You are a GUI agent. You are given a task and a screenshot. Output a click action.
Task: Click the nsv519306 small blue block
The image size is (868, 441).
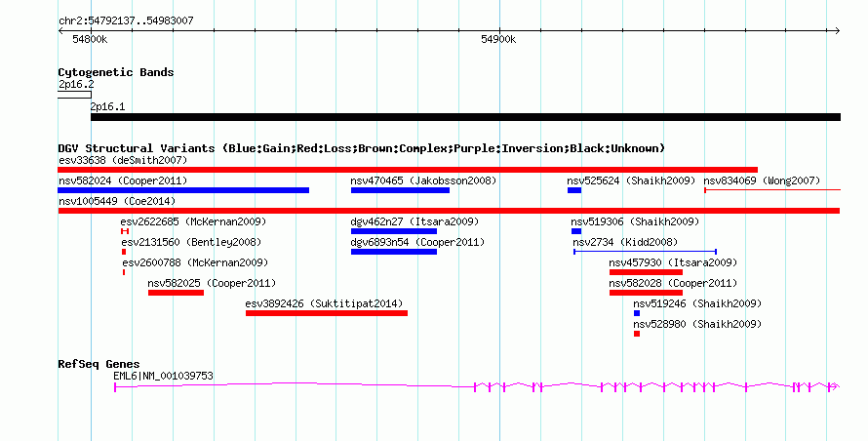pyautogui.click(x=576, y=231)
